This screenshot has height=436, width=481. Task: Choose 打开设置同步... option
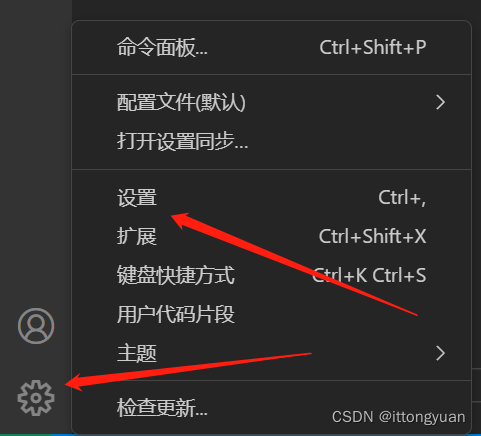click(x=272, y=141)
